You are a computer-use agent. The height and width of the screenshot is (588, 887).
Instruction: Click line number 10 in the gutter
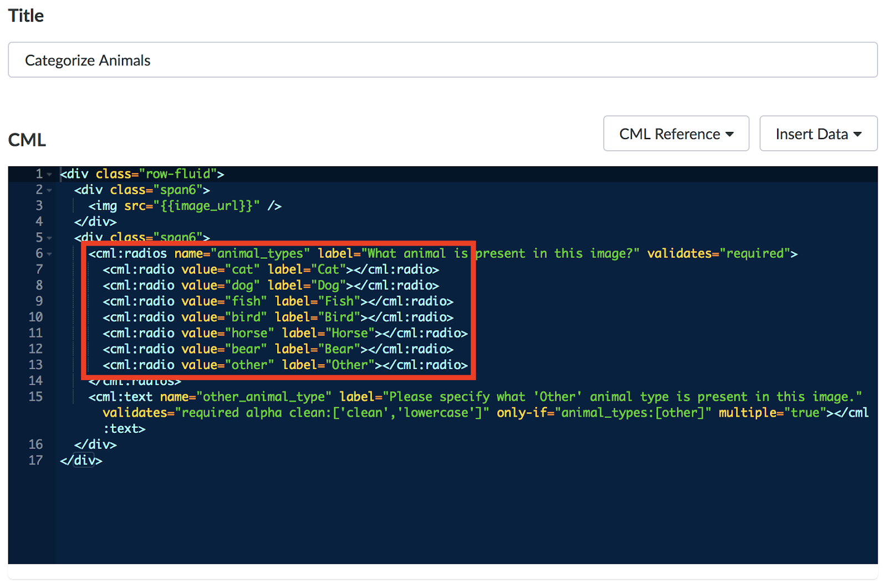click(35, 317)
